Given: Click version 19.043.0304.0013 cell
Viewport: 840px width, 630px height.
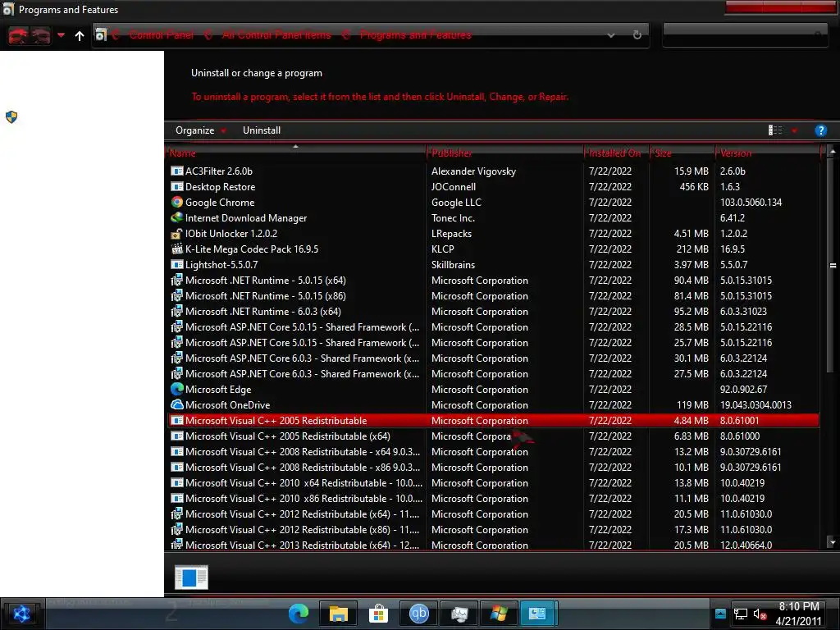Looking at the screenshot, I should 756,405.
